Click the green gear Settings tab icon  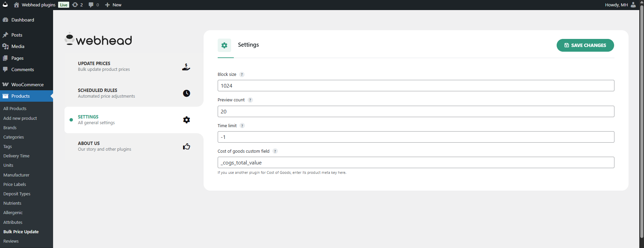pyautogui.click(x=224, y=45)
